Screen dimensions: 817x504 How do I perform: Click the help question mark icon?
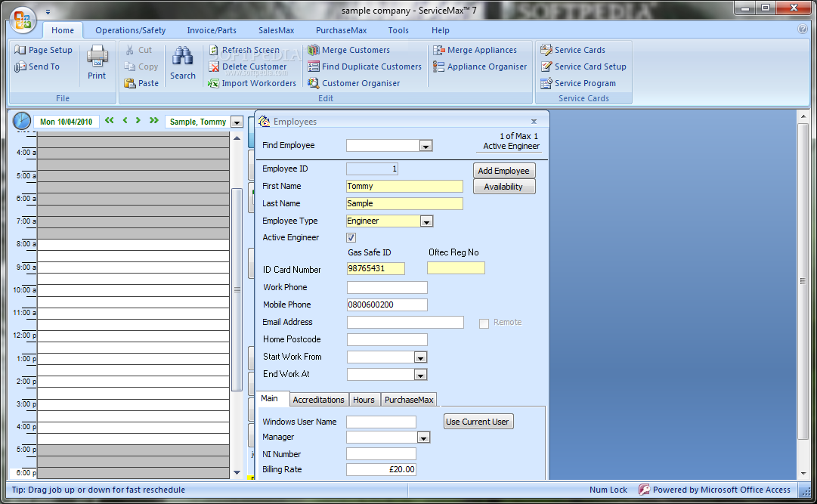[803, 29]
